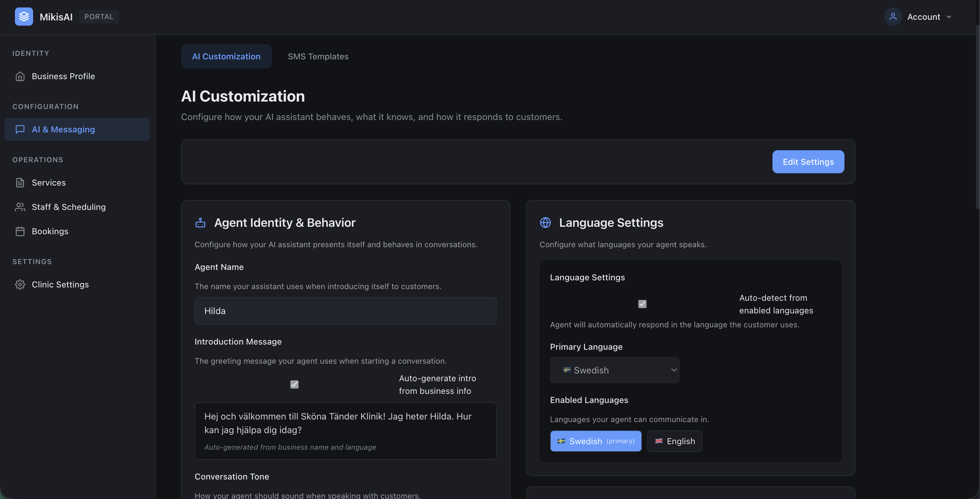This screenshot has height=499, width=980.
Task: Click the Edit Settings button
Action: (808, 162)
